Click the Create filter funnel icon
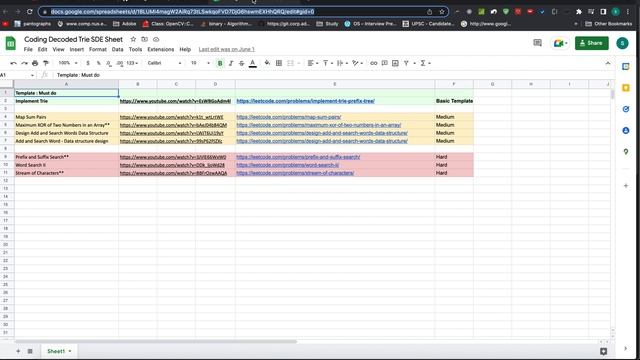This screenshot has height=360, width=640. [x=406, y=63]
